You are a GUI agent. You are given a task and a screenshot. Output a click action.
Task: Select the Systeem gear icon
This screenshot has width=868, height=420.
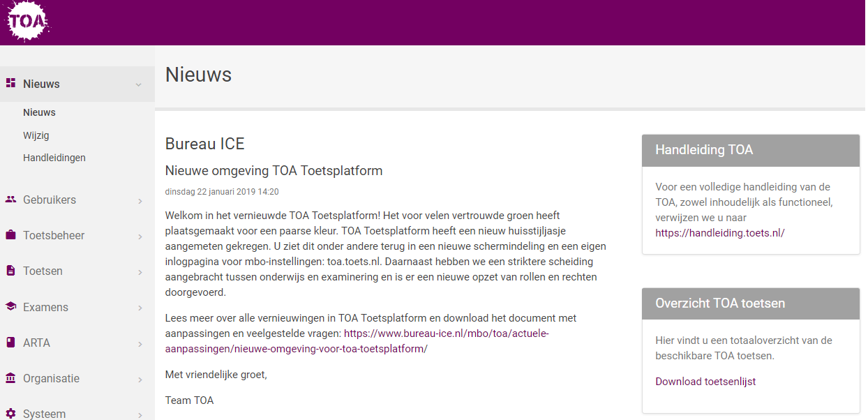pos(10,414)
